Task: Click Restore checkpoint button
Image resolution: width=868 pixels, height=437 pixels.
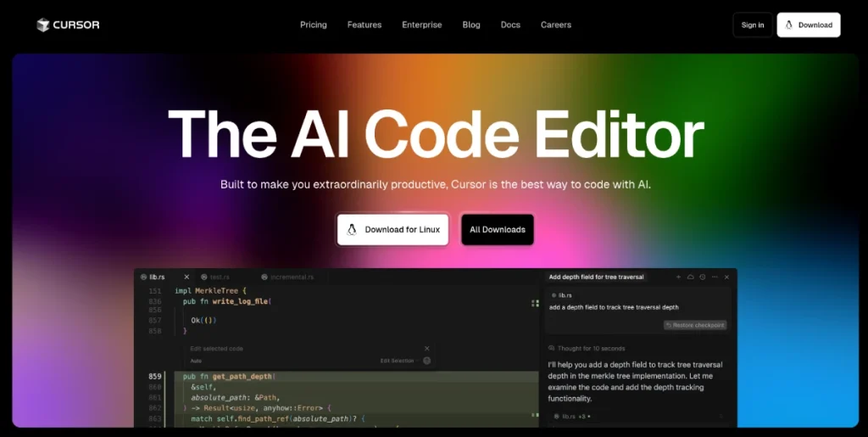Action: [x=695, y=325]
